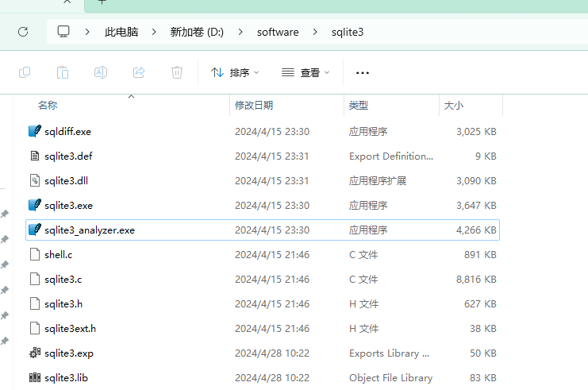Click the refresh icon in address bar
Viewport: 588px width, 390px height.
point(23,32)
